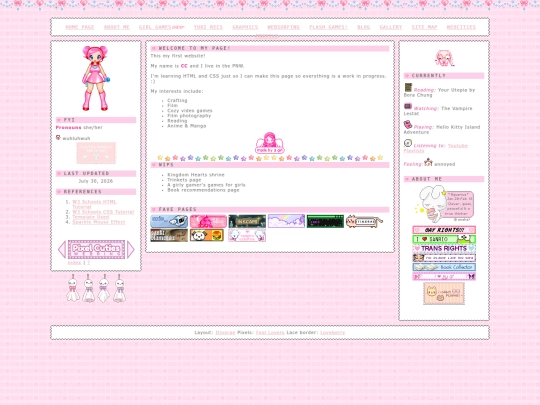Click the Pixel Cuties webring right arrow
This screenshot has height=405, width=540.
[x=131, y=250]
